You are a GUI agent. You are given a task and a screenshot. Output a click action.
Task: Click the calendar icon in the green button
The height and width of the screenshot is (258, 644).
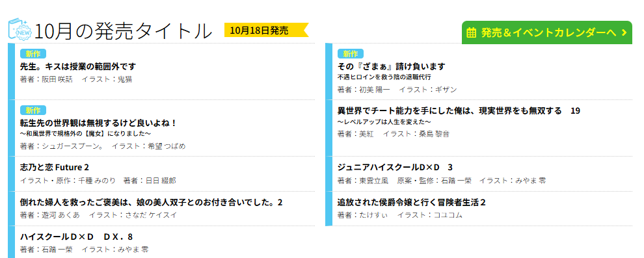point(472,32)
